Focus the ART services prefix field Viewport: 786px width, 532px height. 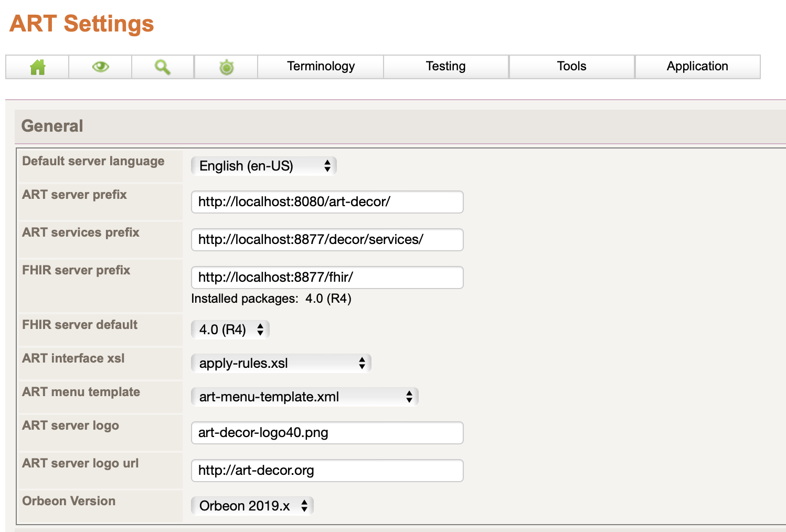(327, 240)
